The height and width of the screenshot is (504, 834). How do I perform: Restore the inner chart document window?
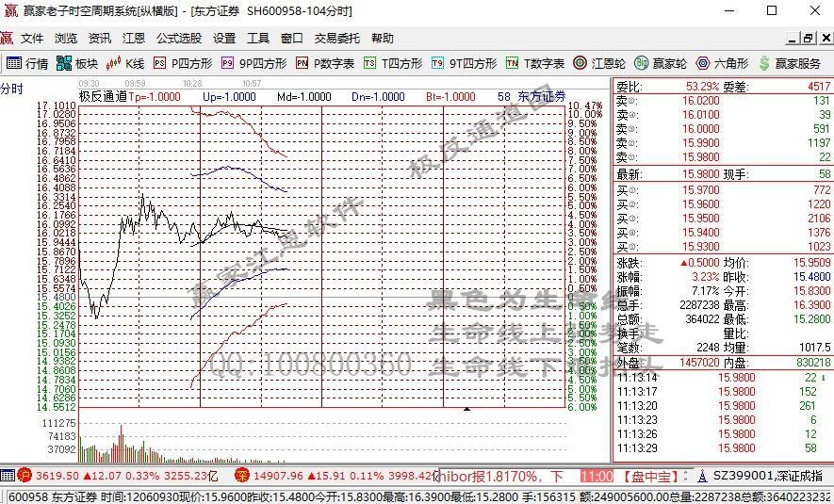click(x=809, y=39)
